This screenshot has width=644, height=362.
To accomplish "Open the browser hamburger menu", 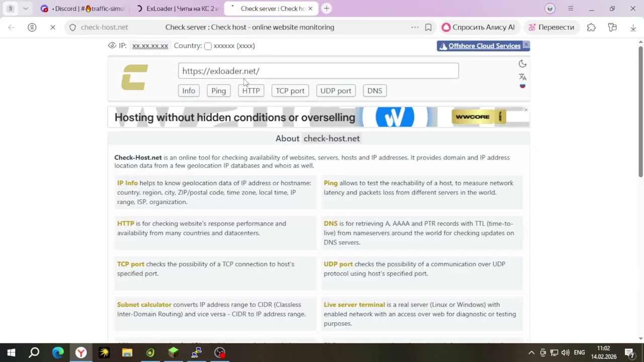I will (571, 9).
